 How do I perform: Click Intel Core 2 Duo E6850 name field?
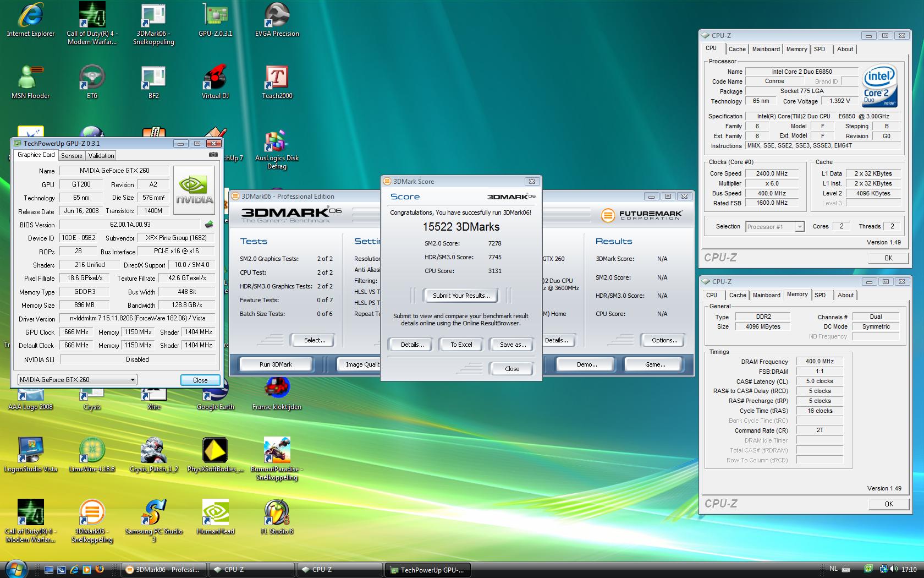(x=801, y=72)
